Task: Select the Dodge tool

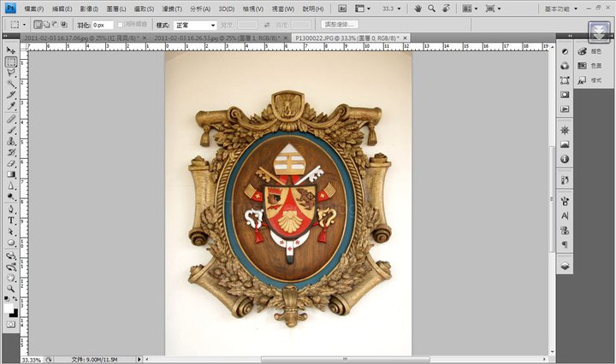Action: click(x=11, y=197)
